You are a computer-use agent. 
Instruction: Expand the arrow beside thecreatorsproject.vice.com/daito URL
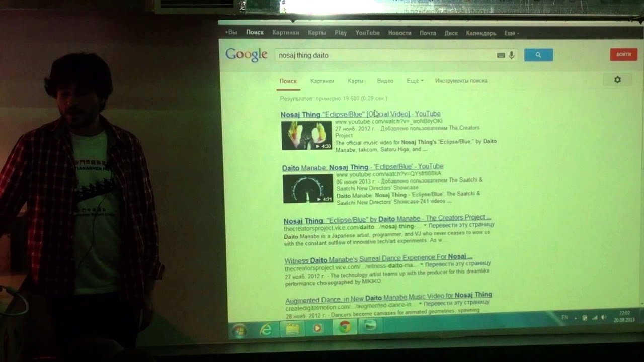[x=425, y=226]
